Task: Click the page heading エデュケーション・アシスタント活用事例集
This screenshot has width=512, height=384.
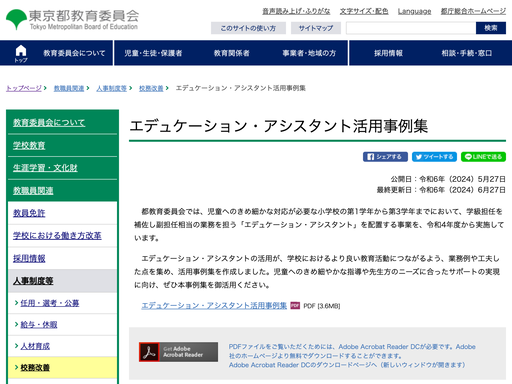Action: (279, 126)
